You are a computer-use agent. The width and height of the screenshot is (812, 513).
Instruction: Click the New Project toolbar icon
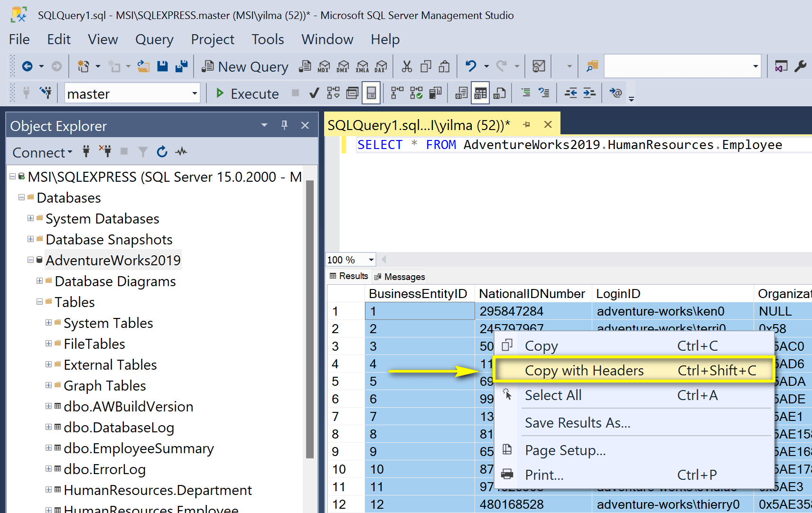tap(84, 66)
